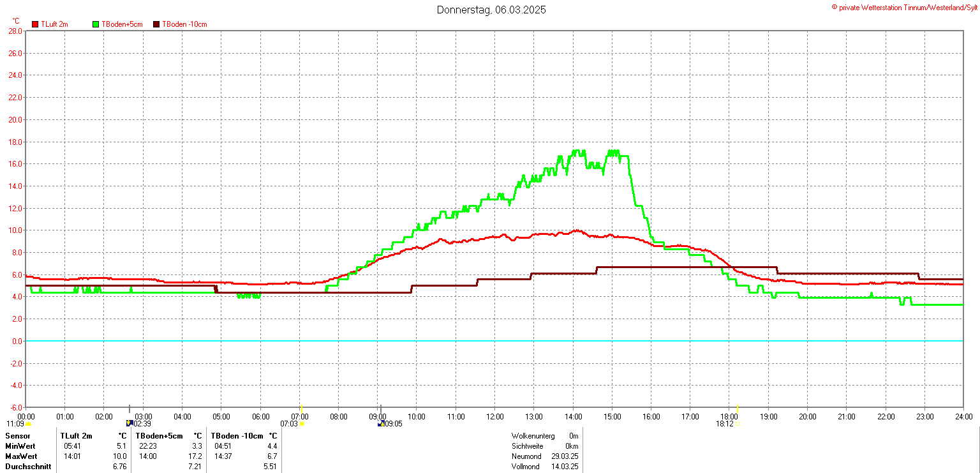Click the Neumond date 29.03.25
980x473 pixels.
(565, 456)
